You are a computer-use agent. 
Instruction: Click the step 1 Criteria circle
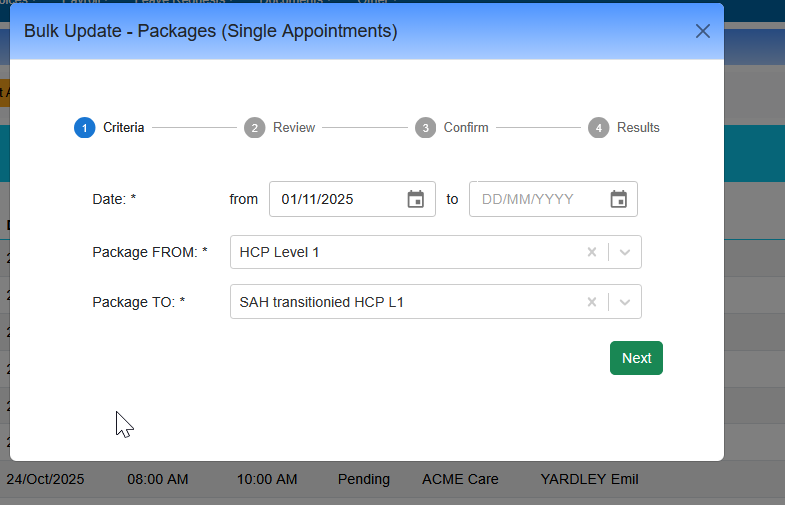click(x=84, y=128)
